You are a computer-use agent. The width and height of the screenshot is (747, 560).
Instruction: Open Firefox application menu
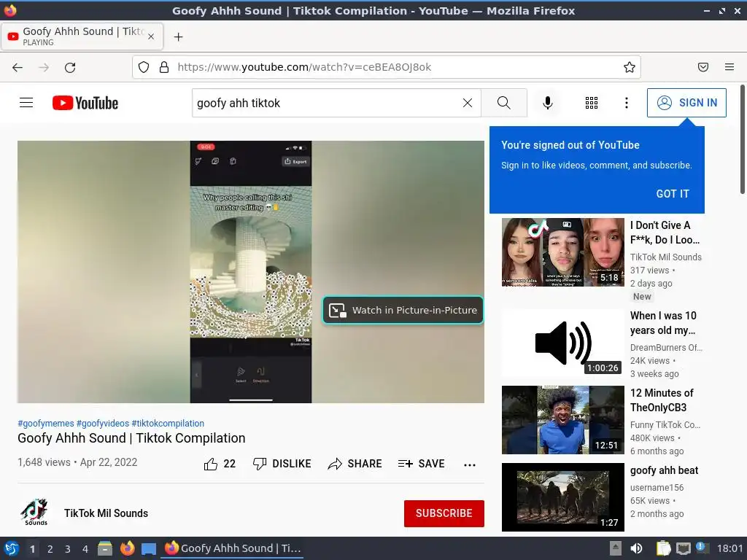[x=729, y=67]
